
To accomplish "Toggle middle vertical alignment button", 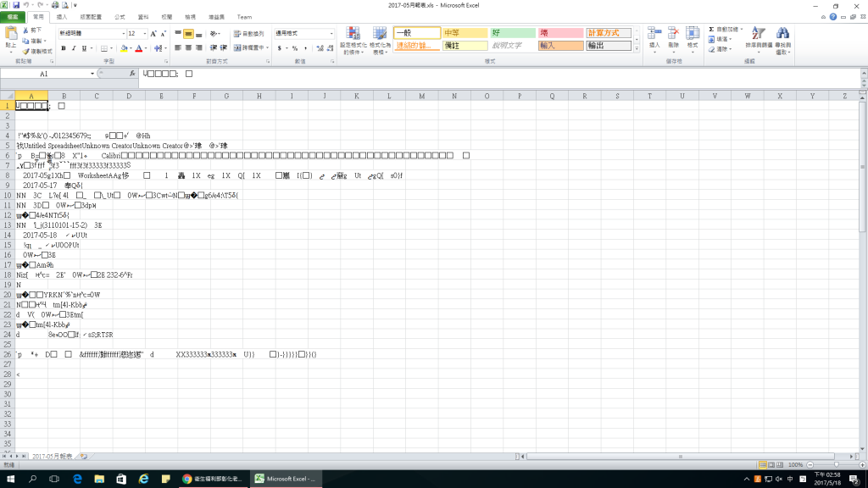I will point(188,34).
